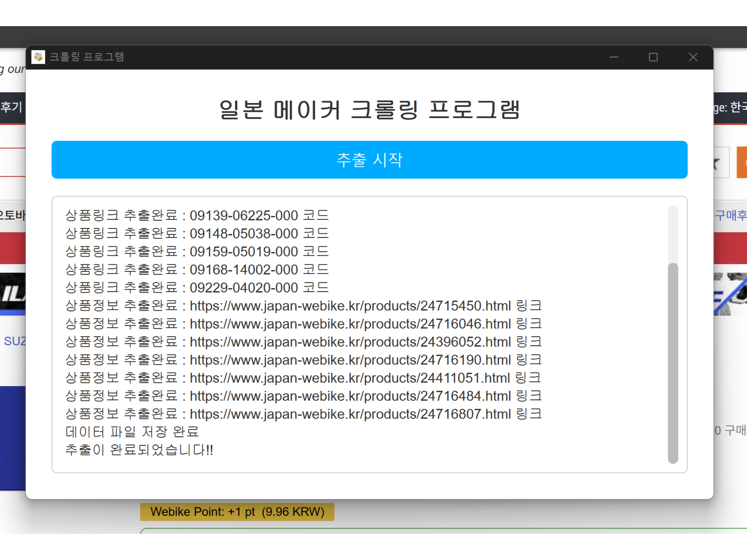The height and width of the screenshot is (560, 747).
Task: Maximize the 크롤링 프로그램 window
Action: 653,57
